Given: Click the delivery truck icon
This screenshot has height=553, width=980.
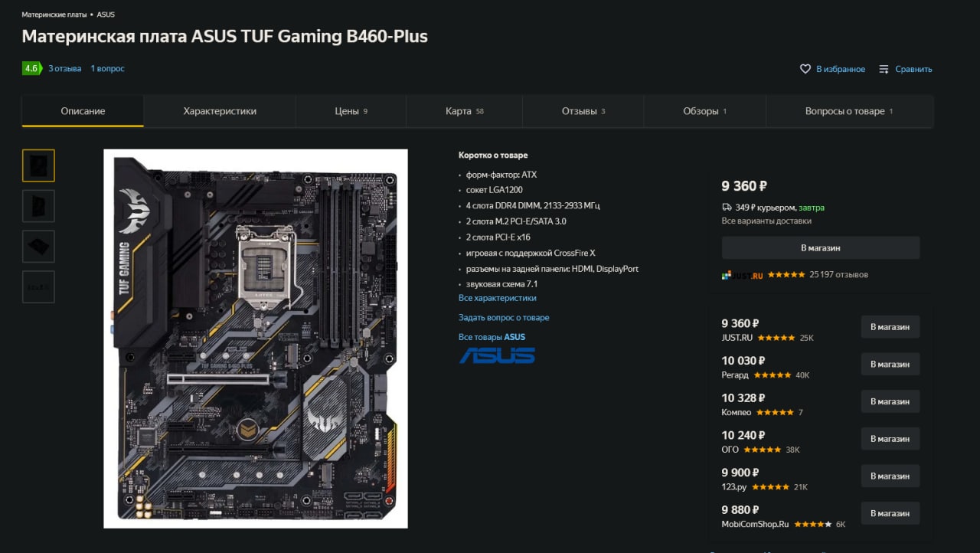Looking at the screenshot, I should point(727,208).
